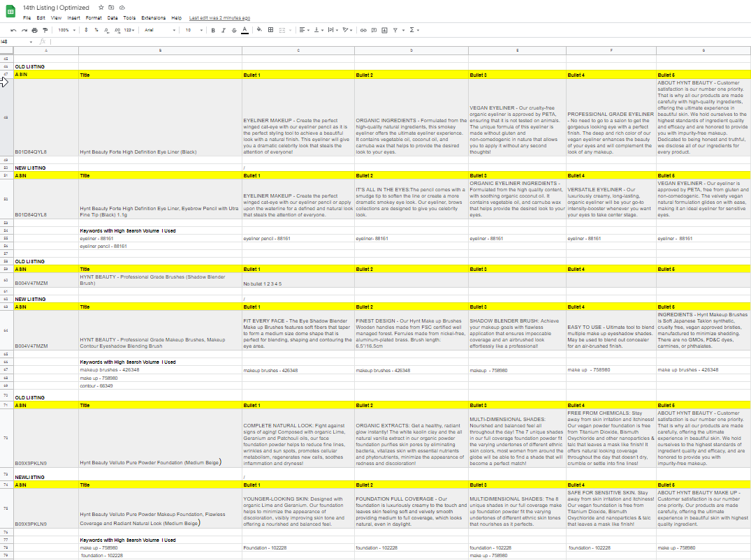
Task: Select the 'make up - 758980' cell in row 68
Action: point(161,378)
